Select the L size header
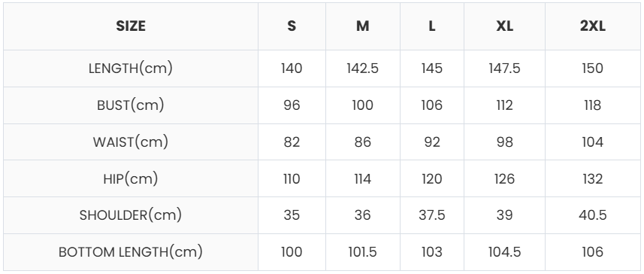The width and height of the screenshot is (644, 274). click(x=431, y=26)
